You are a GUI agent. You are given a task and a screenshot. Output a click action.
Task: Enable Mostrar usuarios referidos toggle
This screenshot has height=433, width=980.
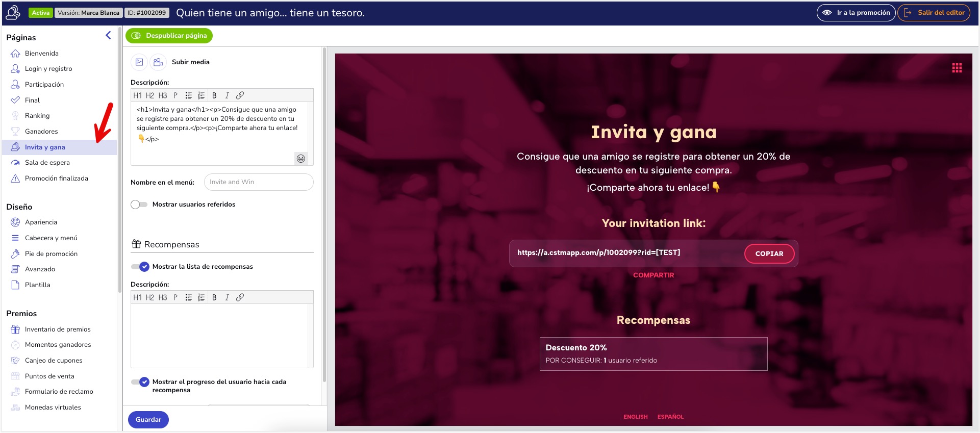(139, 205)
